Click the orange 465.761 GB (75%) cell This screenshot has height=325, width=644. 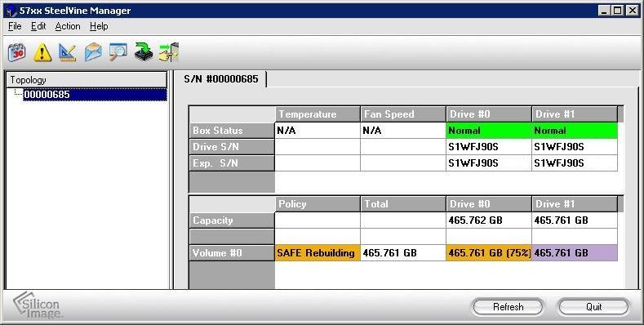click(x=489, y=253)
